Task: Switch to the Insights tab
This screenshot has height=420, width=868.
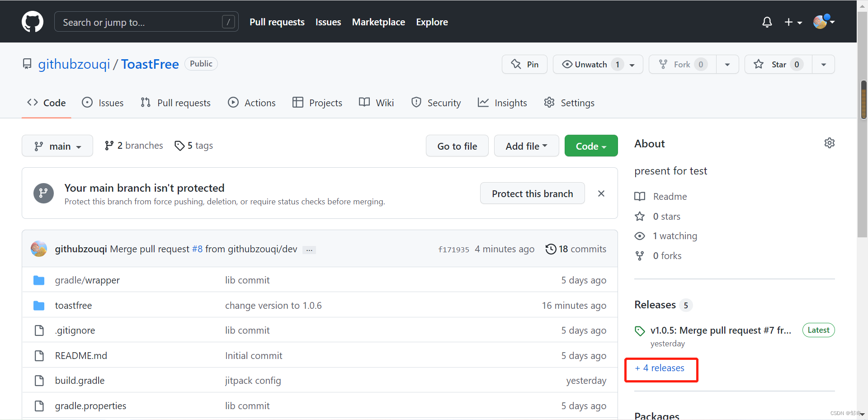Action: pos(502,103)
